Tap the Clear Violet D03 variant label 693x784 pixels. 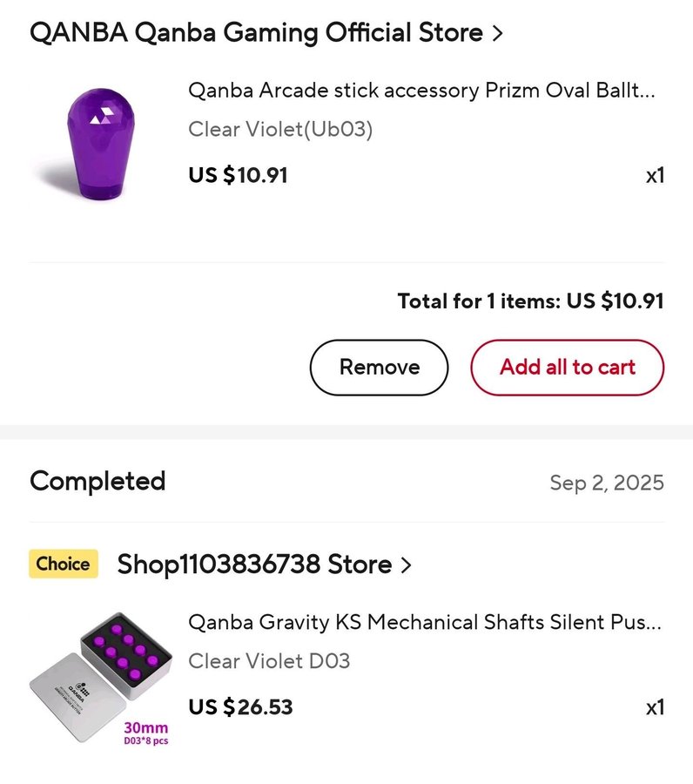269,661
